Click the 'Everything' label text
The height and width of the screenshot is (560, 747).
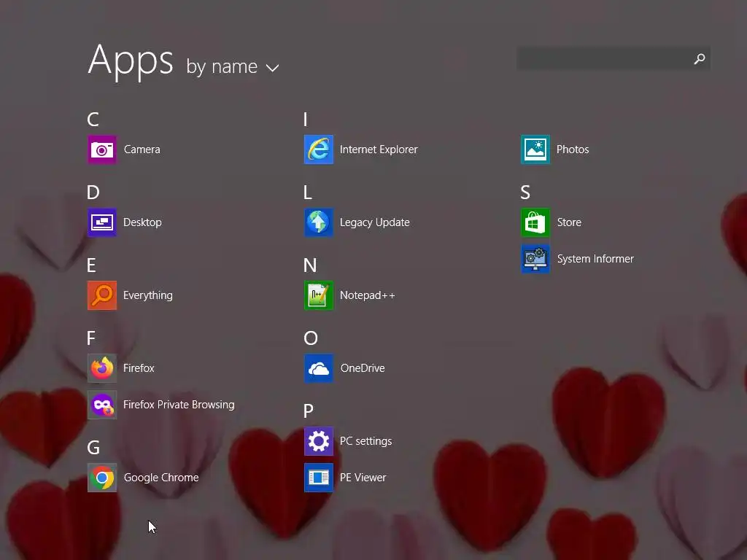point(147,295)
